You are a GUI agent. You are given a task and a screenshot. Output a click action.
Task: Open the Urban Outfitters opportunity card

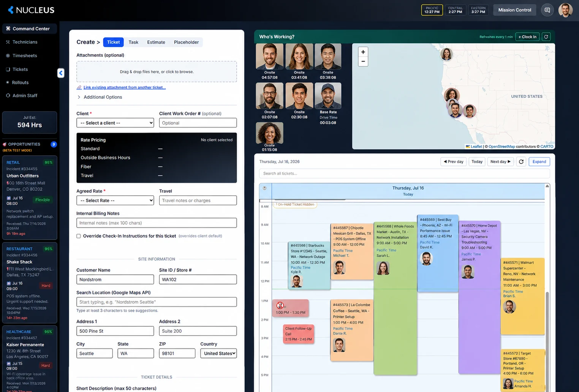tap(30, 198)
